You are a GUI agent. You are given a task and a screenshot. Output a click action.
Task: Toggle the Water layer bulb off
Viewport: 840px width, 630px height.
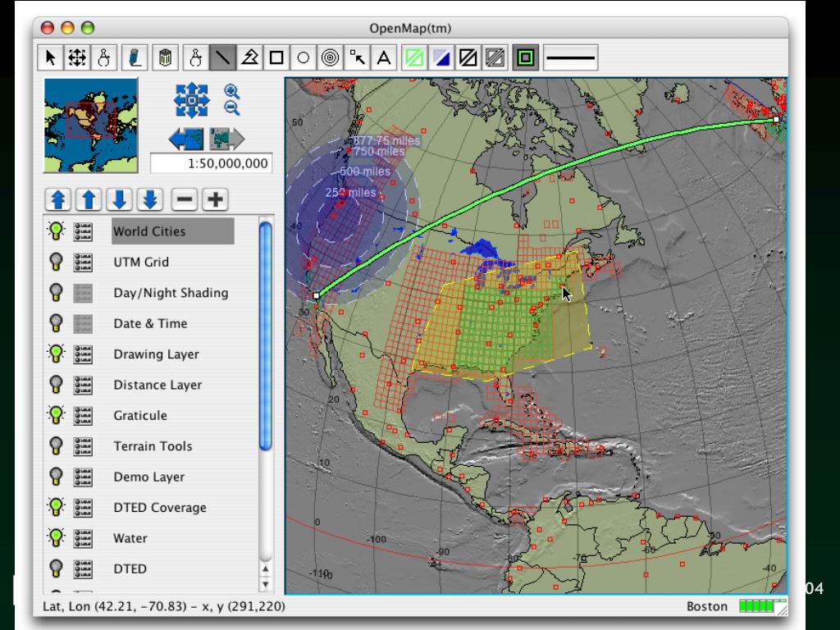click(56, 538)
